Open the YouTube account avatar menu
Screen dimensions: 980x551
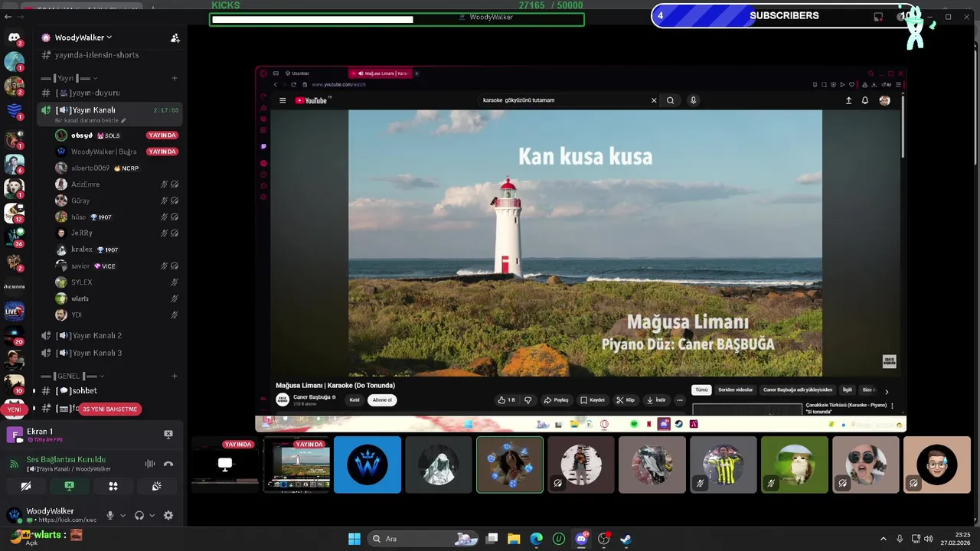coord(884,100)
